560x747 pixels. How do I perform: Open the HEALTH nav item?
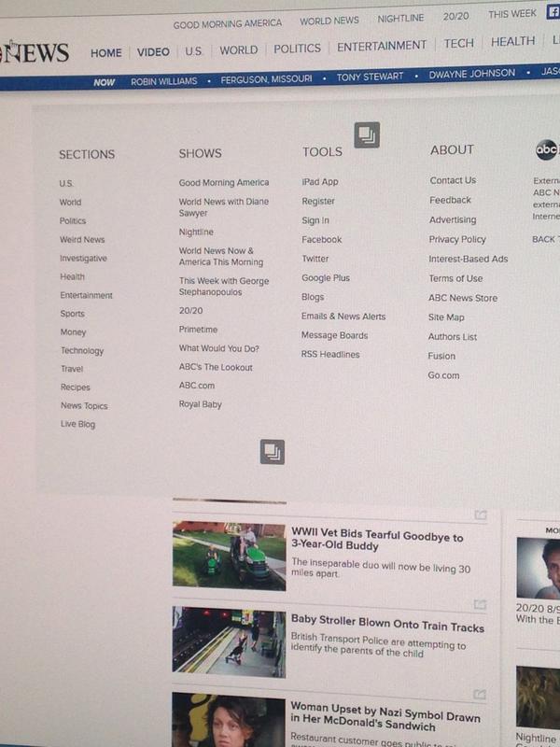point(512,41)
